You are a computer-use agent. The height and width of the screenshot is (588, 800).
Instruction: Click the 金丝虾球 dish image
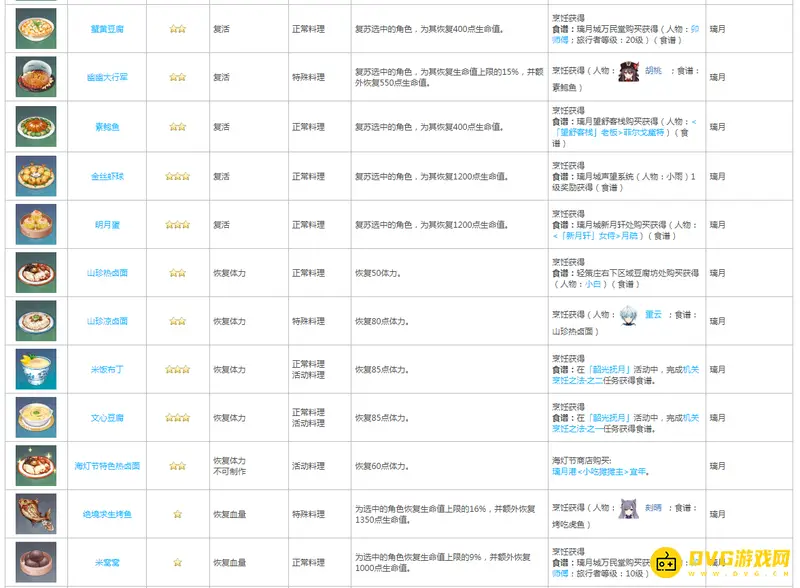[x=36, y=176]
